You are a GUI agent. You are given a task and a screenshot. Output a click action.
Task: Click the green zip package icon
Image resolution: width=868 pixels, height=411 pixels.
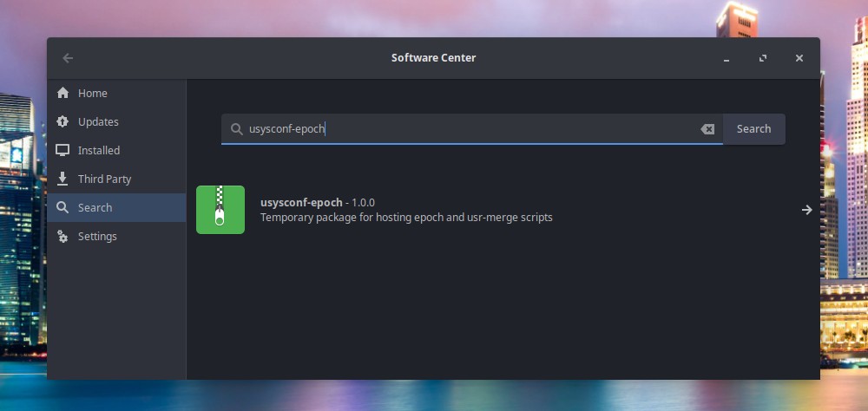220,210
